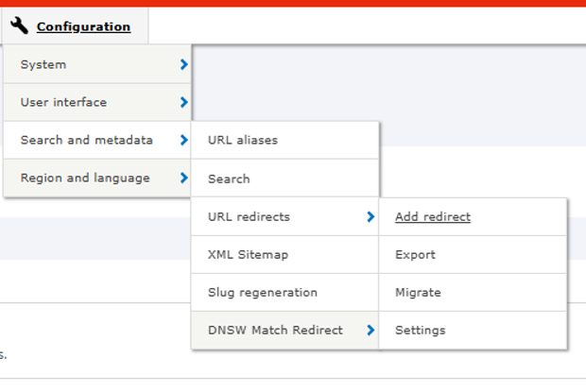Select User interface menu entry
Image resolution: width=586 pixels, height=392 pixels.
coord(97,102)
